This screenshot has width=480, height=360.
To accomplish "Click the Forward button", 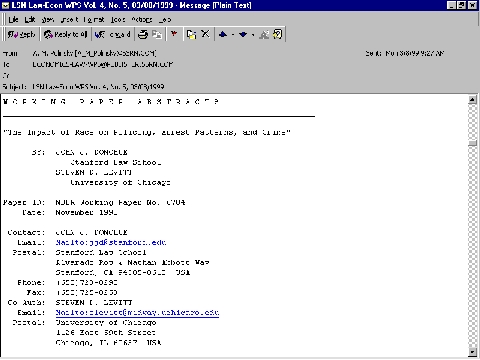I will click(112, 34).
